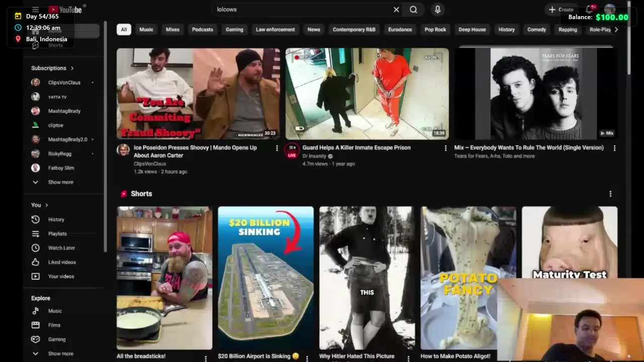The height and width of the screenshot is (362, 644).
Task: Open ClipsVonClaus channel avatar beside video
Action: coord(123,150)
